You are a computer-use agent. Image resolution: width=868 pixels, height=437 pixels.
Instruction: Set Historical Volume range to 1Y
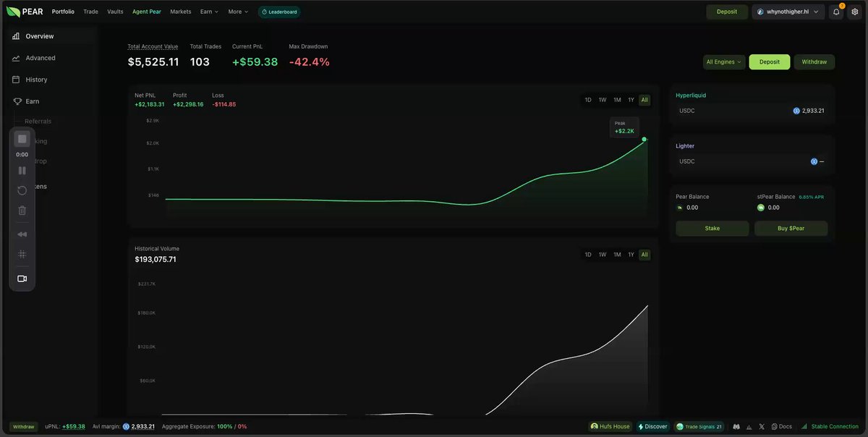pyautogui.click(x=631, y=255)
